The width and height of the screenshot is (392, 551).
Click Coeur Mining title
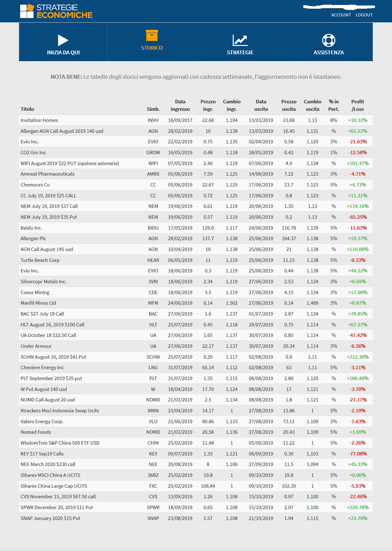[x=35, y=292]
